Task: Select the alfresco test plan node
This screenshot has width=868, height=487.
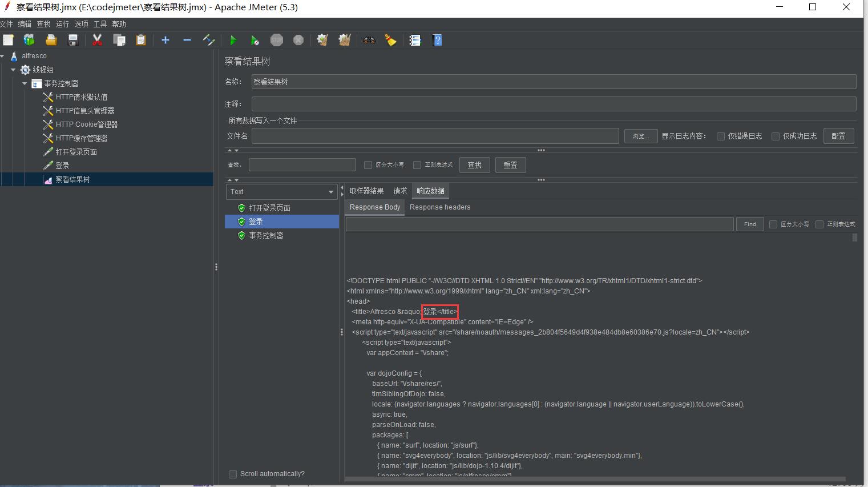Action: [34, 56]
